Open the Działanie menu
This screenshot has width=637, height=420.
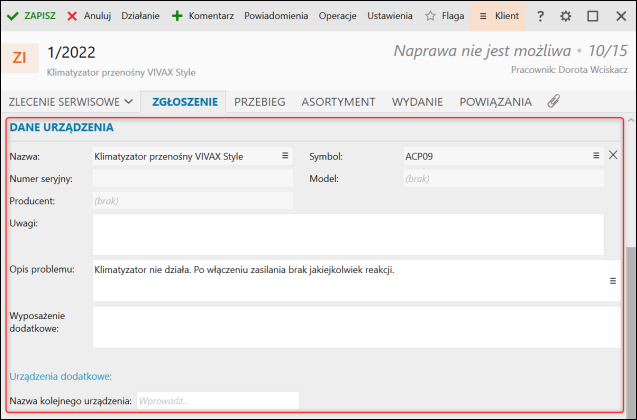point(140,16)
